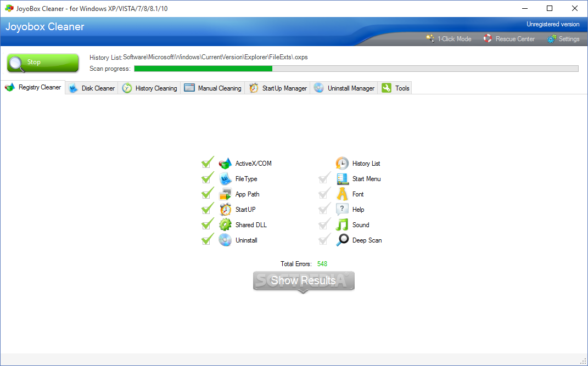This screenshot has height=366, width=588.
Task: Click the App Path category icon
Action: click(x=226, y=194)
